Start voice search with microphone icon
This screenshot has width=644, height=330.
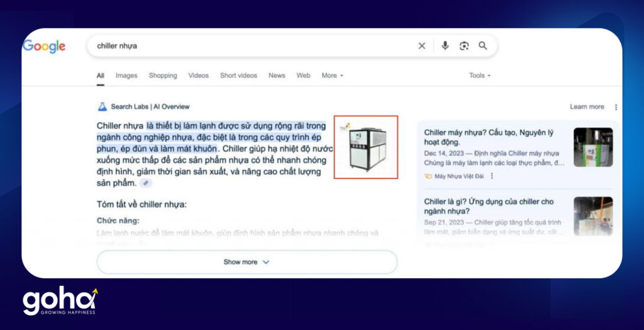point(445,46)
